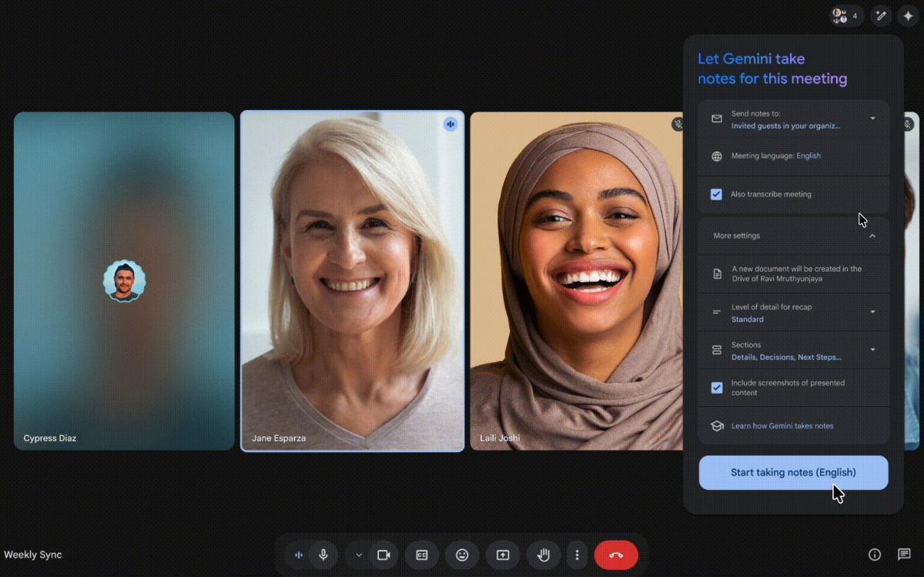Open the chat panel icon
Viewport: 924px width, 577px height.
[x=905, y=555]
